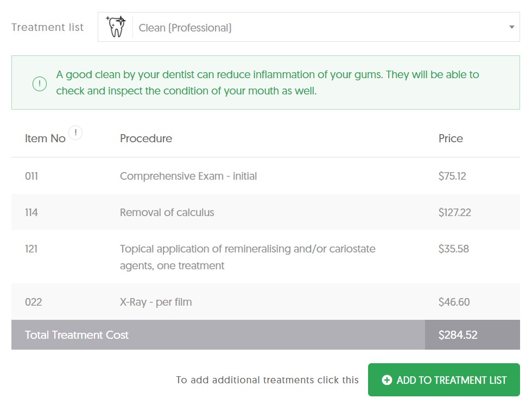Viewport: 532px width, 411px height.
Task: Click the Treatment list label
Action: click(x=48, y=27)
